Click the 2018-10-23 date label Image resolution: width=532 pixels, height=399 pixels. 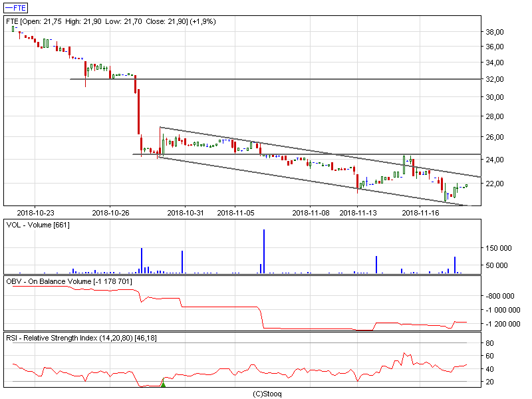tap(36, 213)
